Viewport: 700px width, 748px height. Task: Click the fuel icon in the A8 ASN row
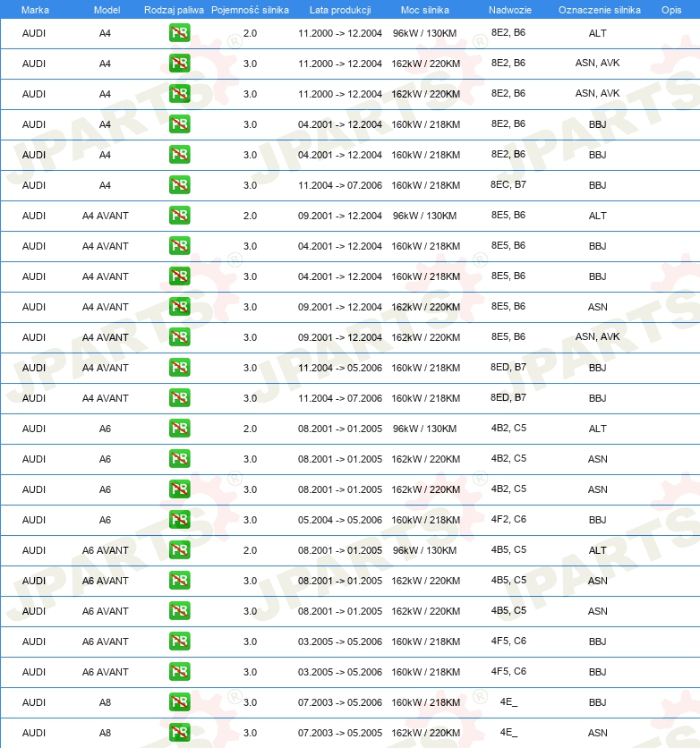pos(179,733)
